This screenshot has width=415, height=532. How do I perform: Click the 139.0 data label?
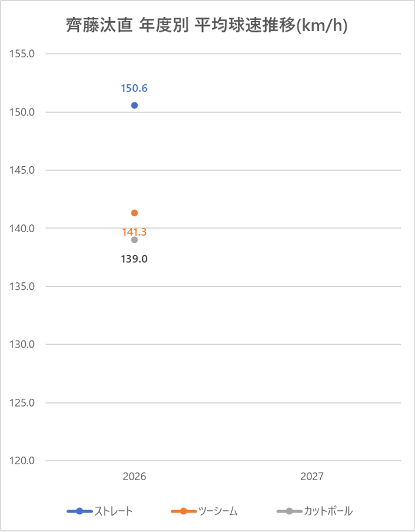click(x=134, y=258)
